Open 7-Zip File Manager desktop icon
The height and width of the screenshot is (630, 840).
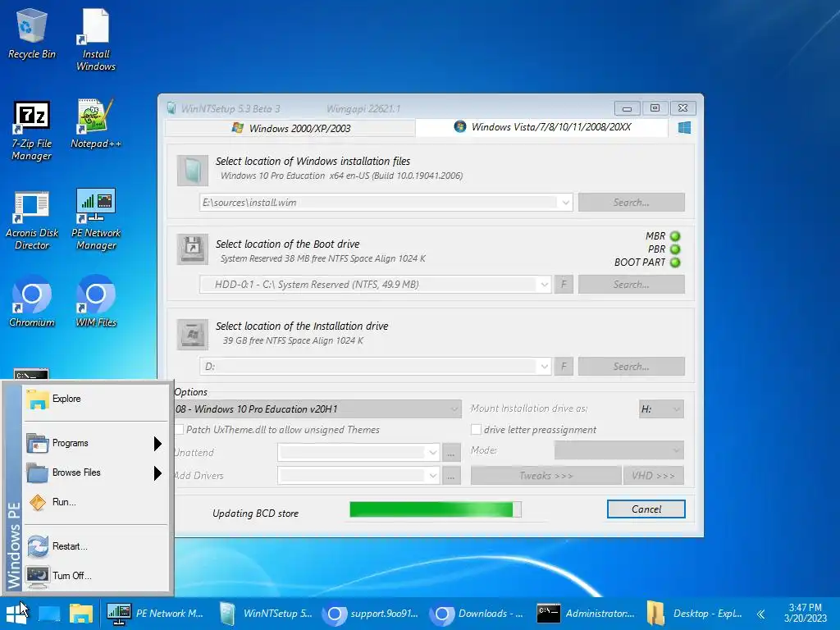point(32,130)
